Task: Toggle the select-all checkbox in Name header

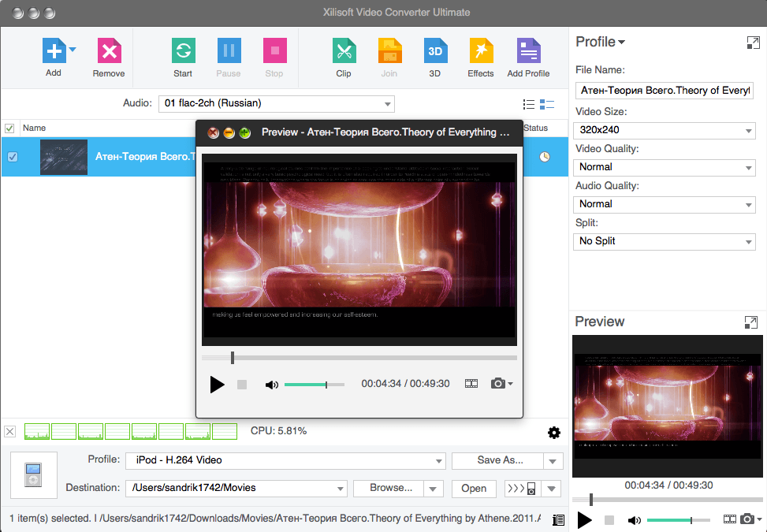Action: click(x=9, y=128)
